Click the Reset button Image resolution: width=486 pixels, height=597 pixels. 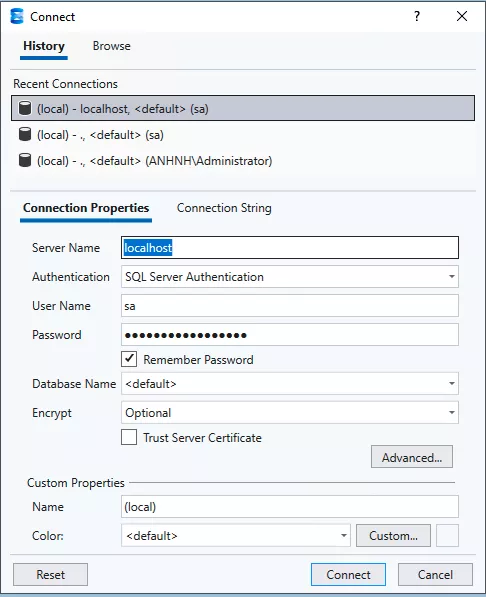[x=50, y=575]
